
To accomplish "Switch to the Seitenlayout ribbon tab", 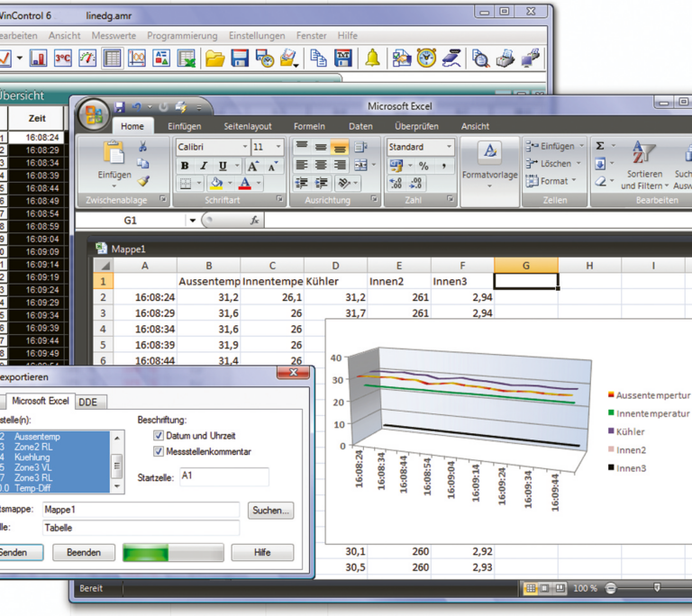I will pyautogui.click(x=248, y=126).
